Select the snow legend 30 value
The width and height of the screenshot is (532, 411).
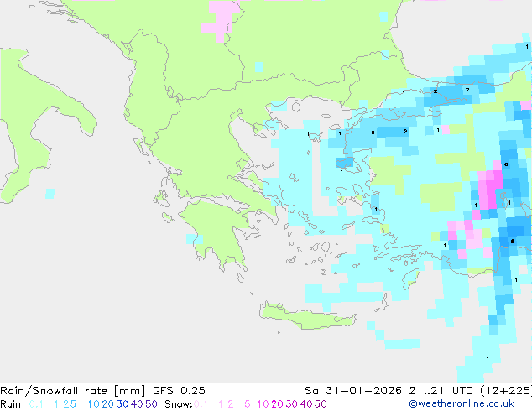[x=292, y=404]
